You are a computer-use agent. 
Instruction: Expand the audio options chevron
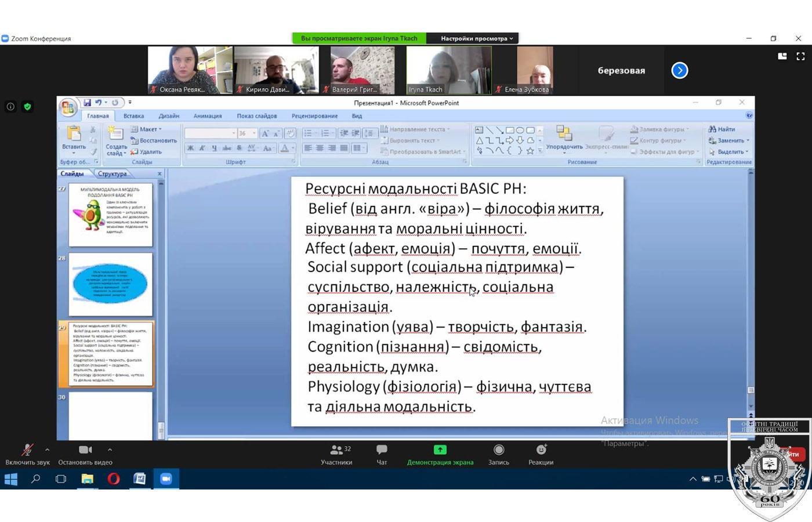coord(48,449)
